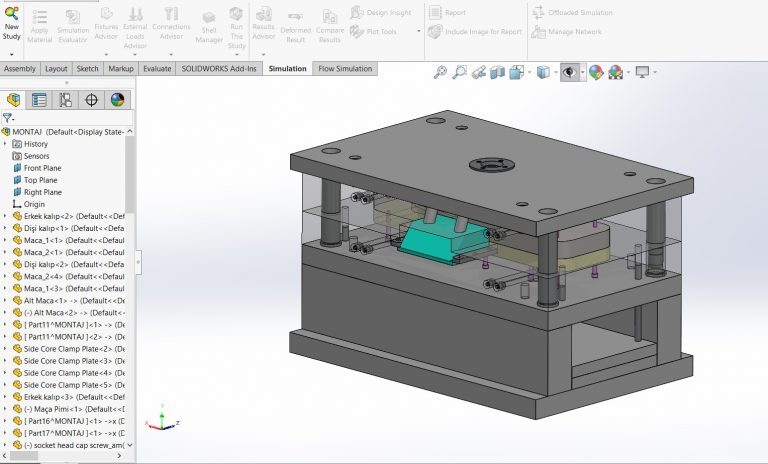Click the View Settings monitor icon

tap(642, 72)
